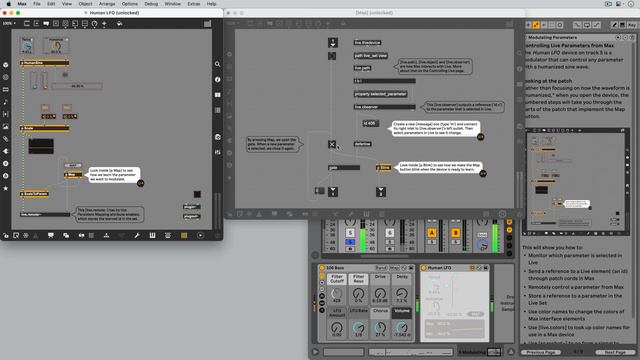Select the gate object in Map patcher

(344, 168)
